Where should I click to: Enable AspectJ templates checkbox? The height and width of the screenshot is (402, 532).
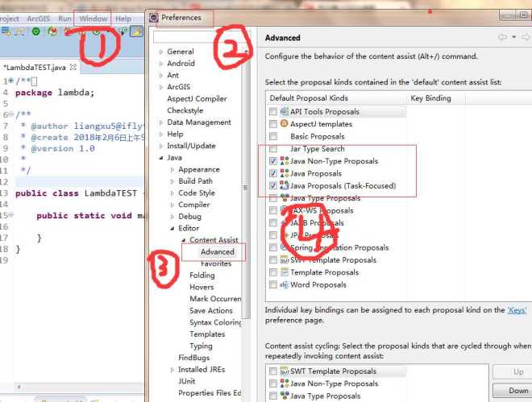click(273, 124)
